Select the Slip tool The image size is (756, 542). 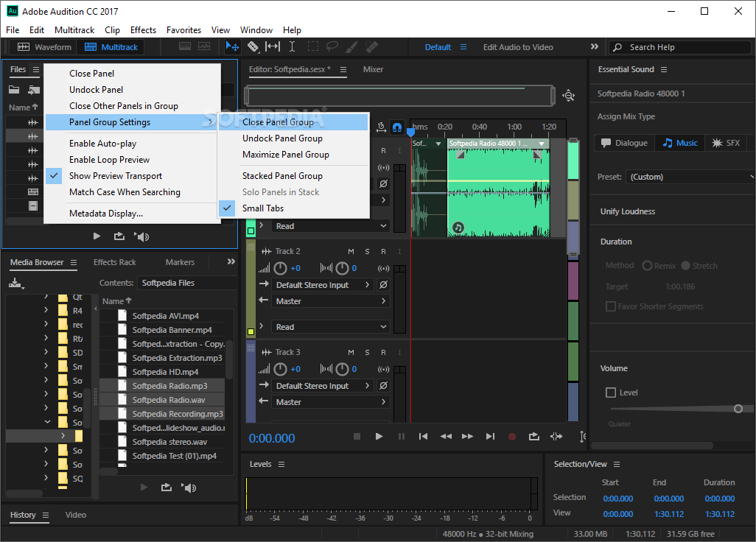tap(273, 46)
